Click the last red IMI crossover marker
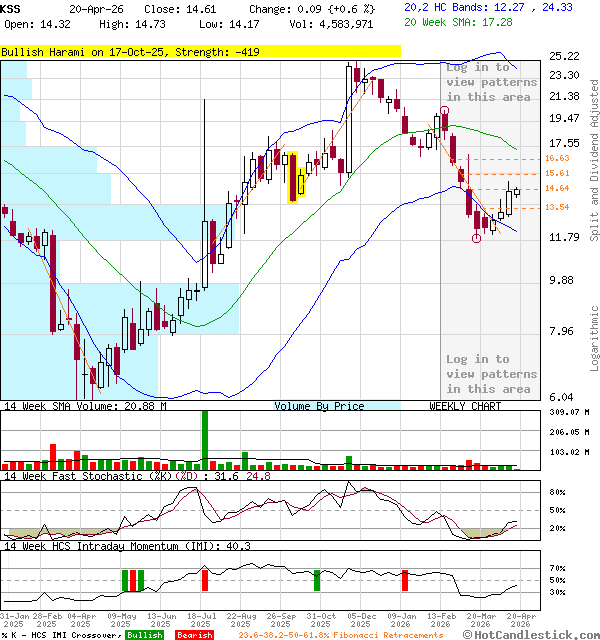 click(x=405, y=579)
